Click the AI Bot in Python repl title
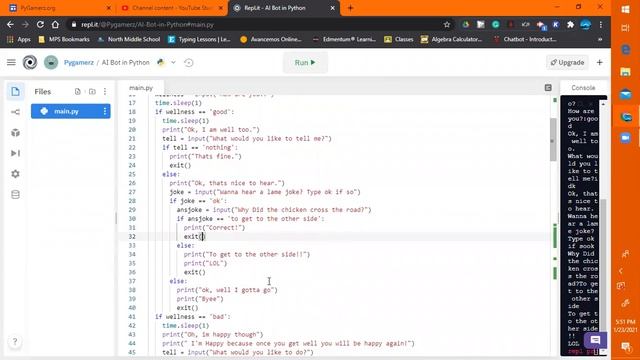 (x=126, y=62)
